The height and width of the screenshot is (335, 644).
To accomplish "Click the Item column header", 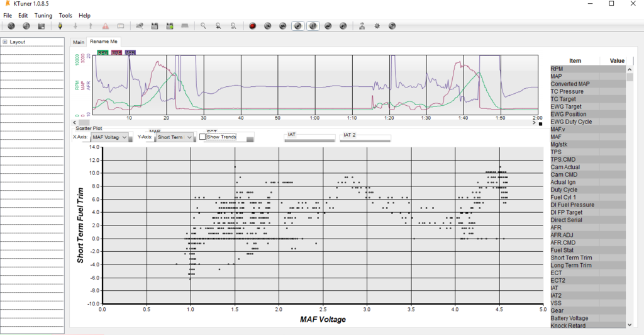I will pos(575,61).
